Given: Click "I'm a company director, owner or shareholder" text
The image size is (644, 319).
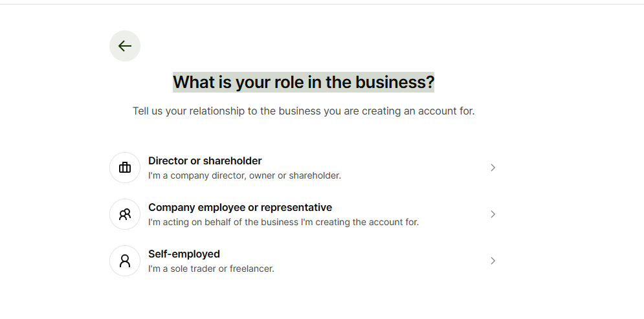Looking at the screenshot, I should coord(244,175).
